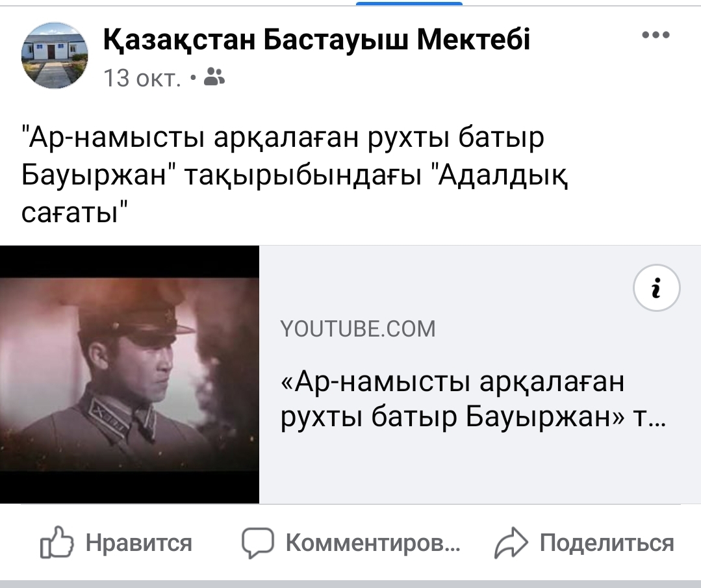Click the friends audience icon

point(214,77)
